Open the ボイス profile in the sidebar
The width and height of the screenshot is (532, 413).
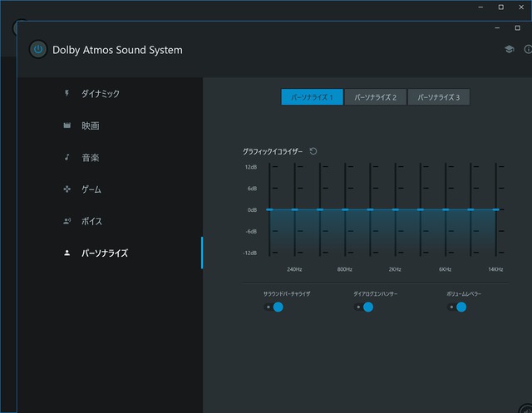click(x=91, y=221)
